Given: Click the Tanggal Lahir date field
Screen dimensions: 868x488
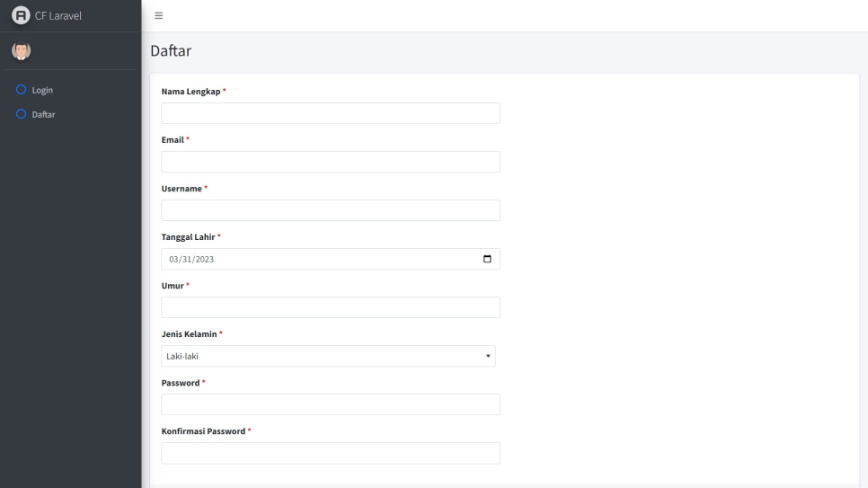Looking at the screenshot, I should pos(331,259).
